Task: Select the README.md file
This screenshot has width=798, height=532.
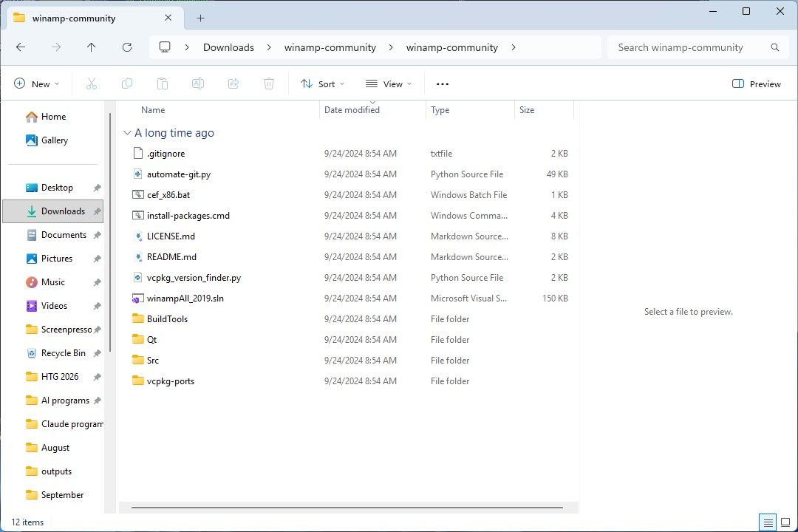Action: (171, 257)
